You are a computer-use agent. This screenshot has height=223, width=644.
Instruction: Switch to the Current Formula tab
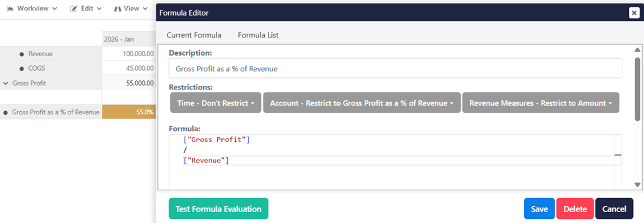194,36
